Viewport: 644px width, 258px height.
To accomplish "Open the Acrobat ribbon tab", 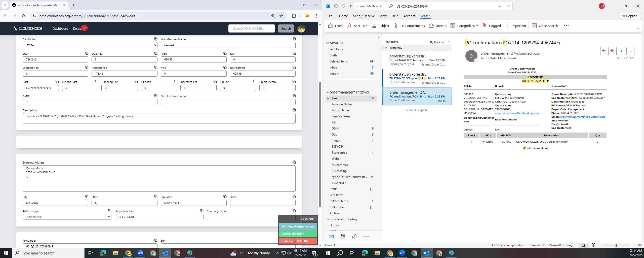I will click(409, 16).
